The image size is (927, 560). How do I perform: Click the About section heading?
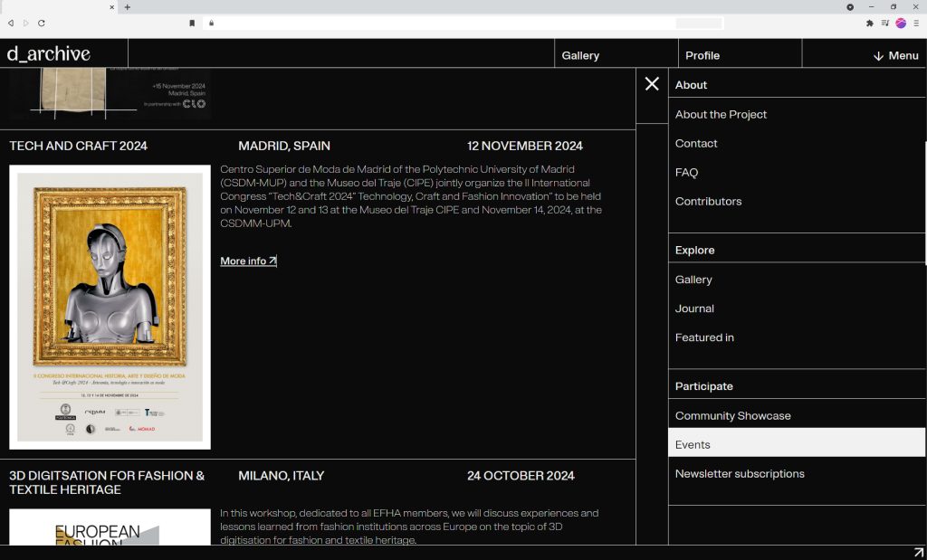(691, 85)
